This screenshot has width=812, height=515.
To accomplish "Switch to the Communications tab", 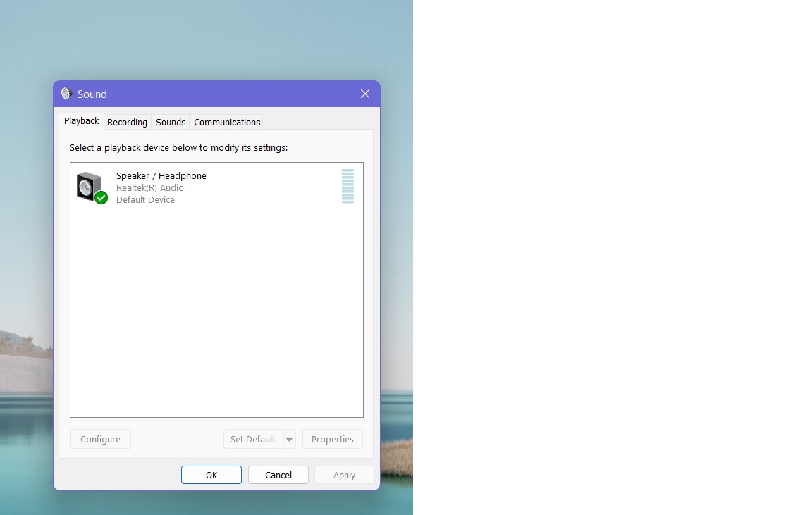I will click(x=226, y=122).
